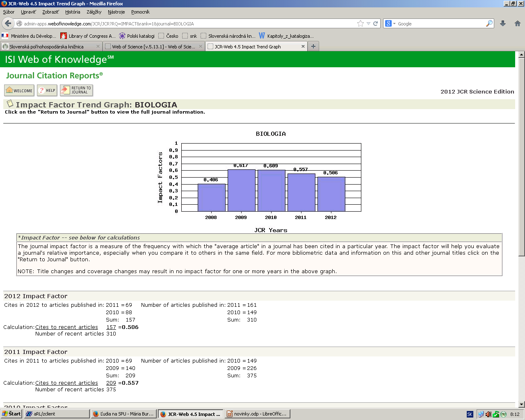Click the 2008 bar in the chart
The width and height of the screenshot is (525, 420).
pos(211,198)
